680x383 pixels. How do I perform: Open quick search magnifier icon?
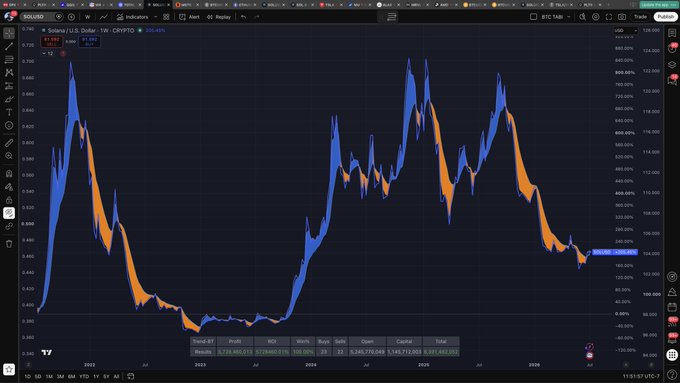(582, 17)
